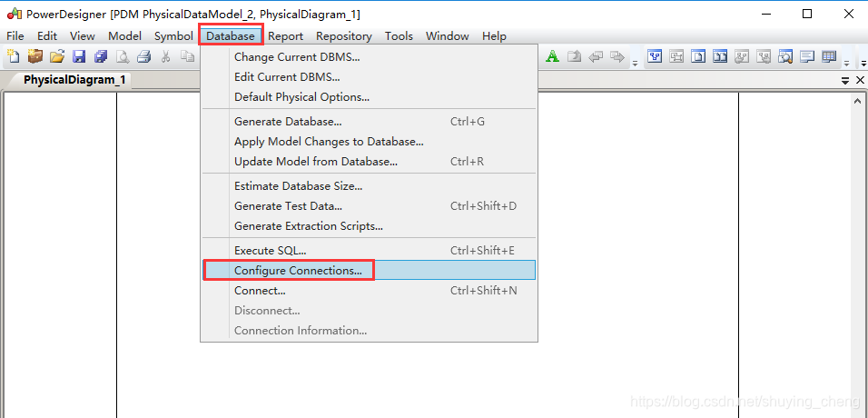The height and width of the screenshot is (418, 868).
Task: Choose Execute SQL... menu entry
Action: (369, 251)
